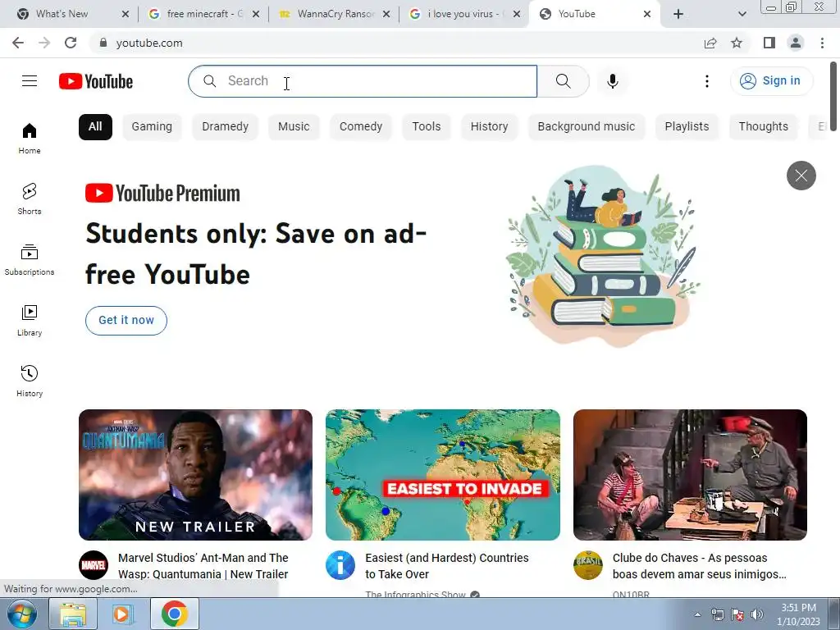
Task: Open File Explorer from the taskbar
Action: [x=73, y=614]
